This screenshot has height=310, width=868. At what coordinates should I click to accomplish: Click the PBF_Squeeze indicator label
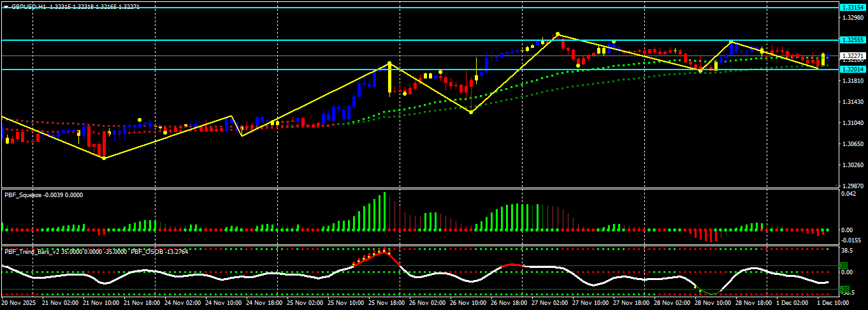(x=22, y=195)
